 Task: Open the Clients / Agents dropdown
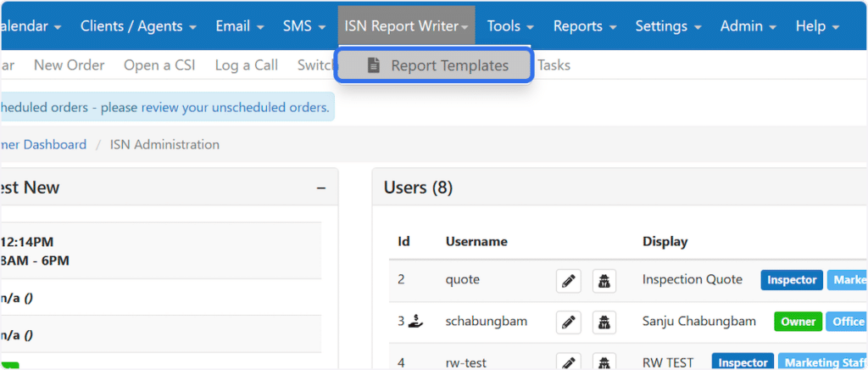click(x=138, y=26)
